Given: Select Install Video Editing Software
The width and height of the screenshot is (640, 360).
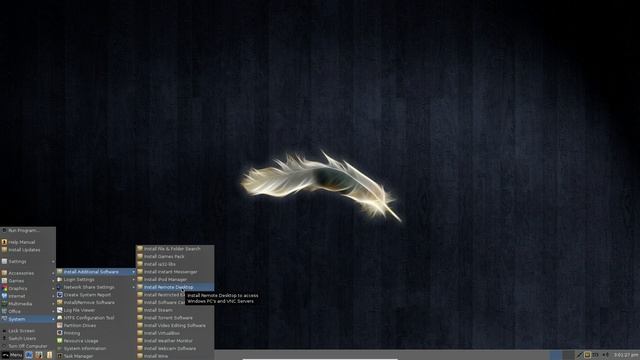Looking at the screenshot, I should (x=175, y=325).
